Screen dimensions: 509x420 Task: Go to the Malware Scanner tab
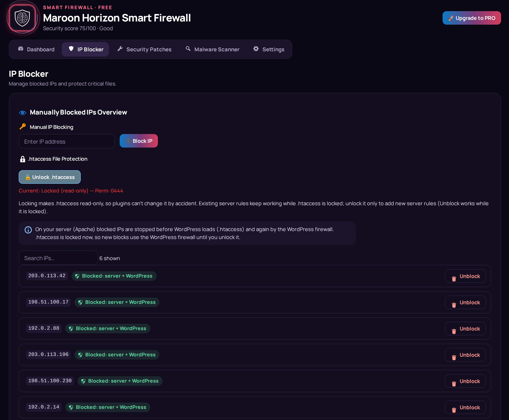[x=212, y=49]
